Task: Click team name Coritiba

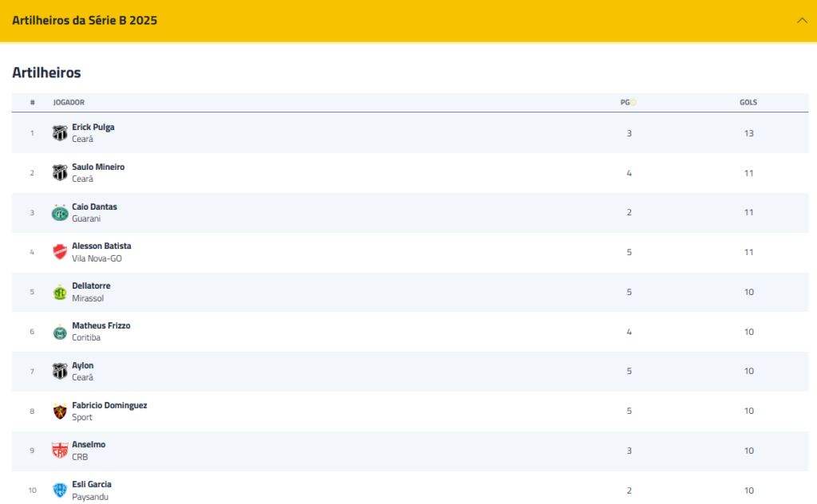Action: [86, 337]
